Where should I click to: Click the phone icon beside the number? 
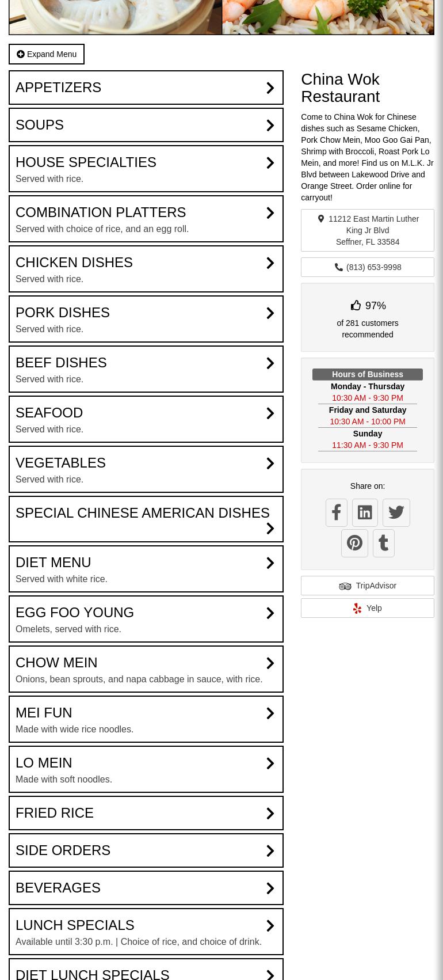[x=338, y=267]
